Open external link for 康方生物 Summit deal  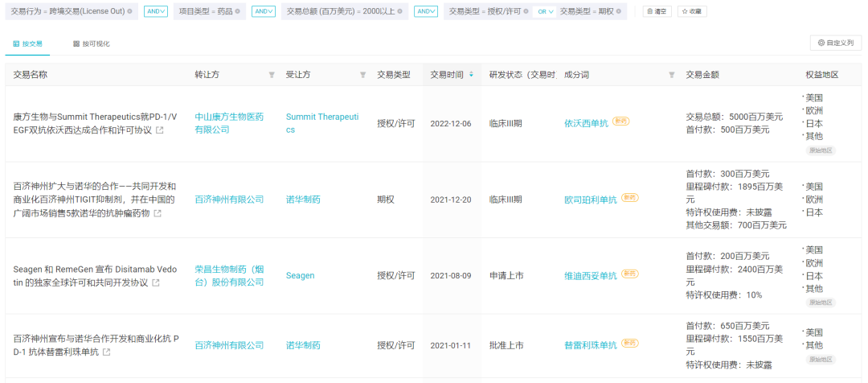pos(159,130)
